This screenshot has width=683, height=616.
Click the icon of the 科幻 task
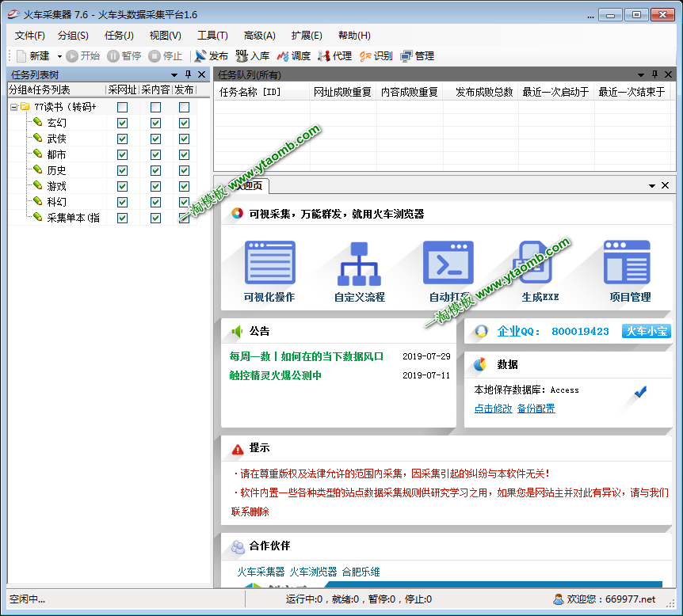(x=38, y=200)
